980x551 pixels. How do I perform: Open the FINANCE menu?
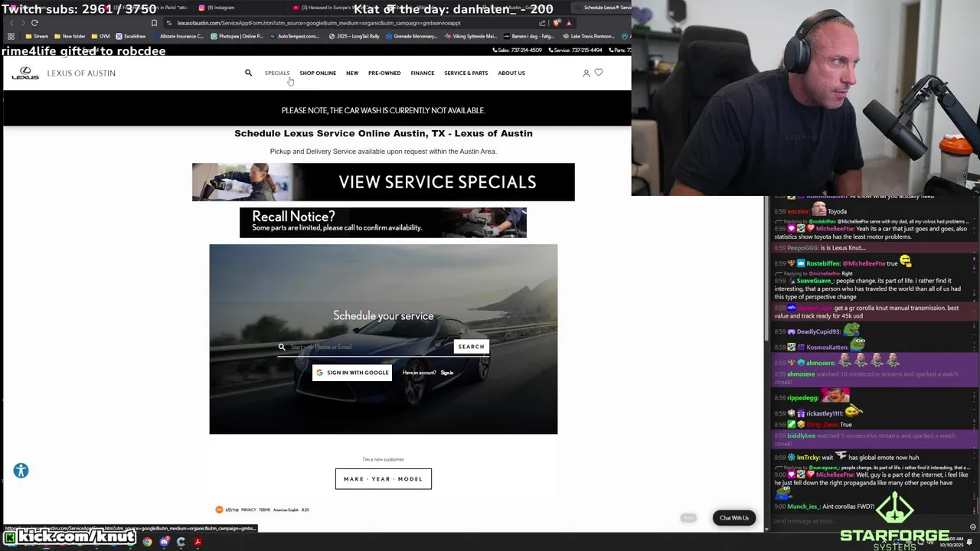point(423,73)
